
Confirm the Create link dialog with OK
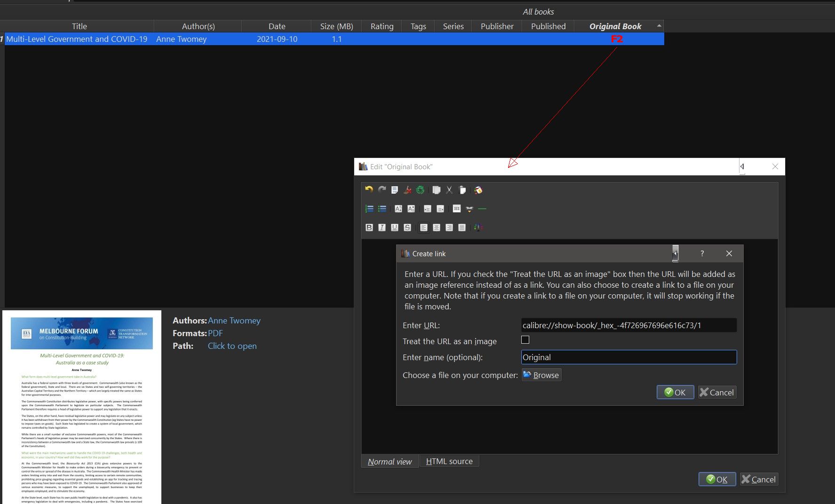pos(675,392)
